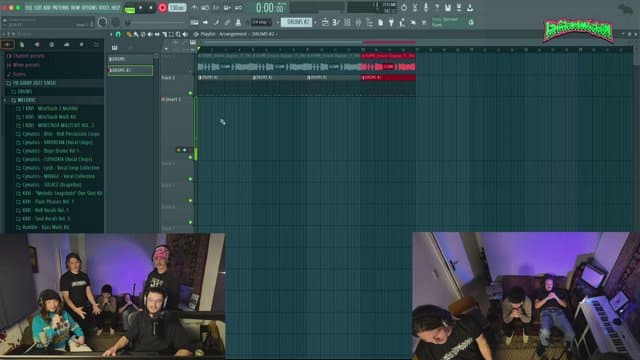Mute the third track's green dot
The height and width of the screenshot is (360, 640).
[x=190, y=179]
